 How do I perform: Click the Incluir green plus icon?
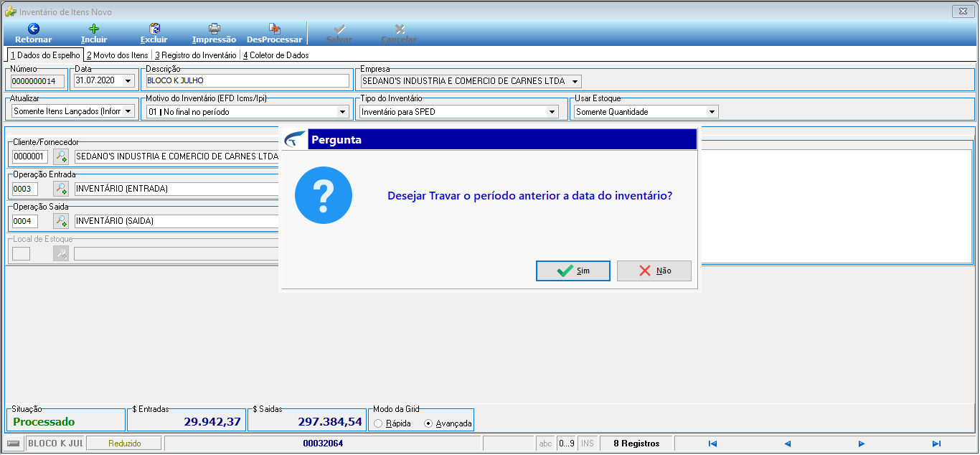(94, 29)
